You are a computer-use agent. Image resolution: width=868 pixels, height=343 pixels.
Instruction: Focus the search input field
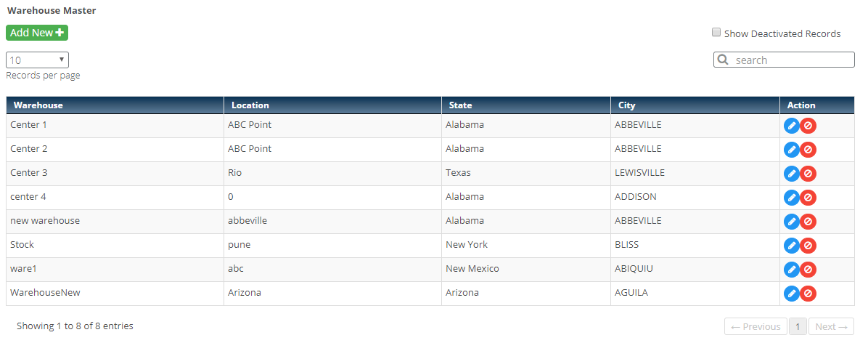coord(791,60)
